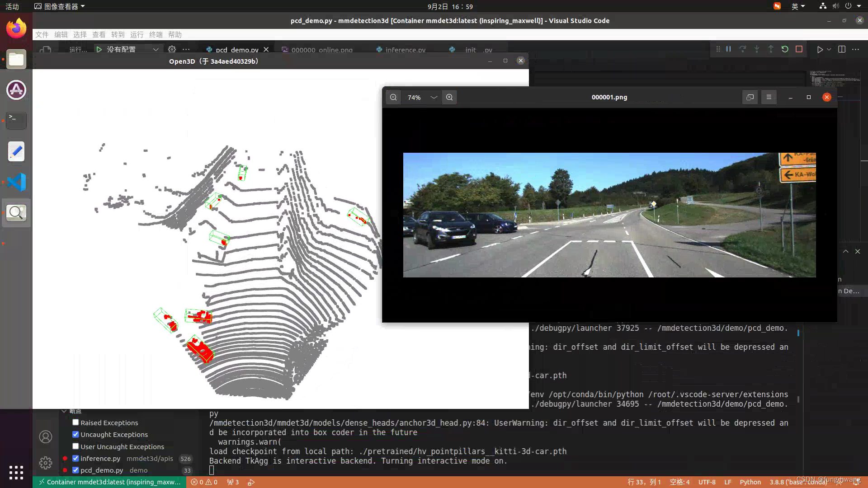Pause the debug session
Viewport: 868px width, 488px height.
(729, 49)
